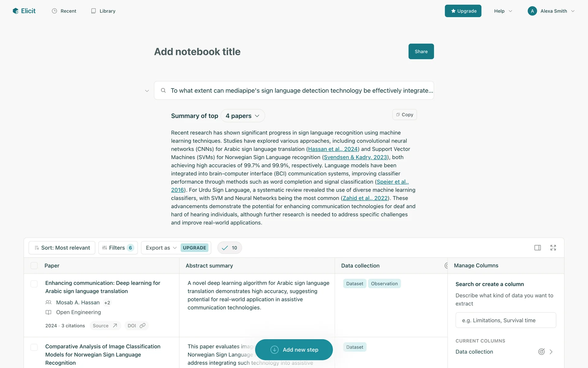Open the Recent menu item
Screen dimensions: 588x368
[64, 11]
